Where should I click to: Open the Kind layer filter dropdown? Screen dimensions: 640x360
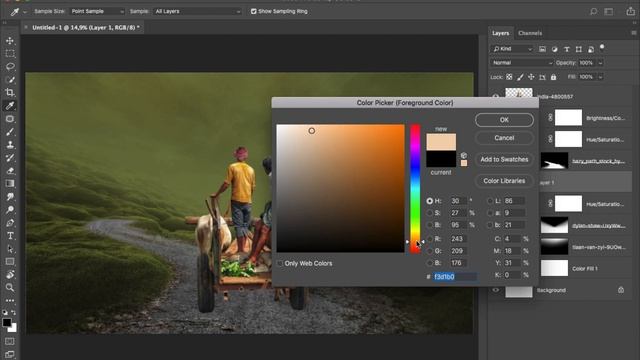pyautogui.click(x=512, y=49)
